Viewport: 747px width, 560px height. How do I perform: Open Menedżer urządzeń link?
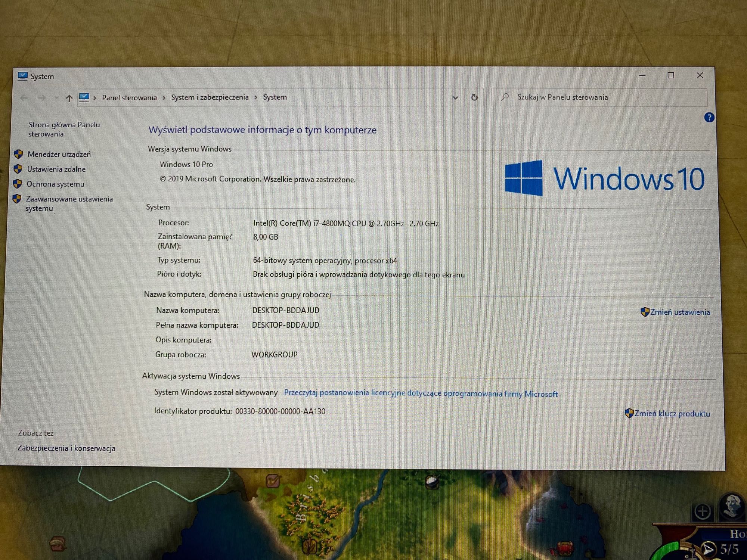tap(59, 154)
